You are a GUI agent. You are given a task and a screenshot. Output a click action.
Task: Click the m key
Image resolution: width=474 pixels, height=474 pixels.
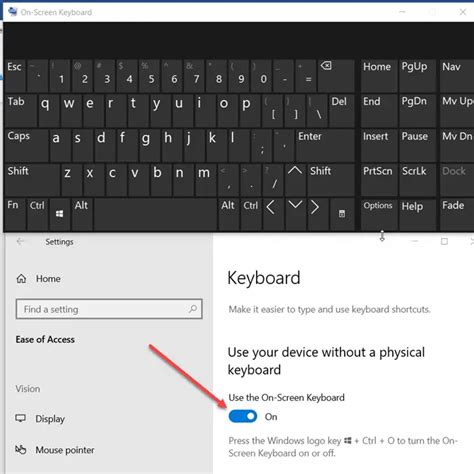tap(206, 179)
